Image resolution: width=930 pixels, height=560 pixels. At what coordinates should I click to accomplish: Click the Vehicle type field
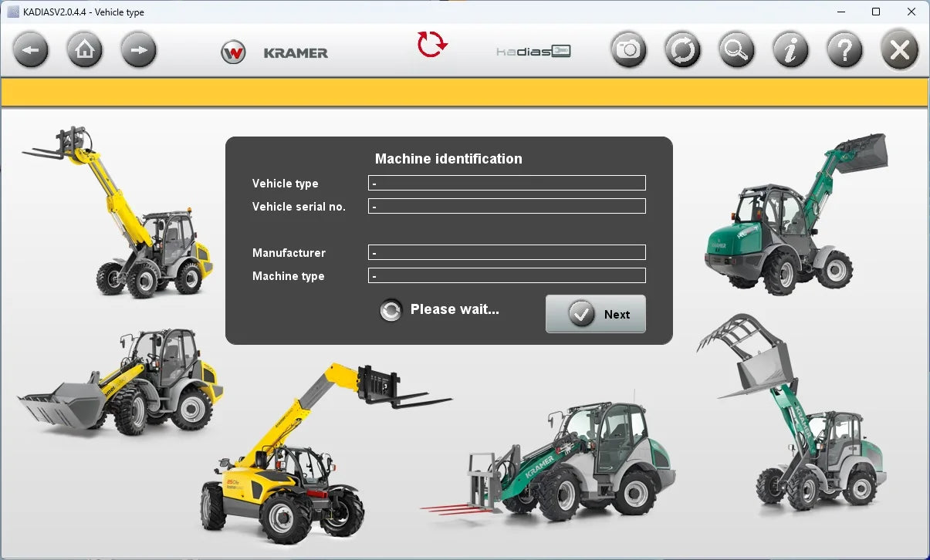(x=506, y=184)
